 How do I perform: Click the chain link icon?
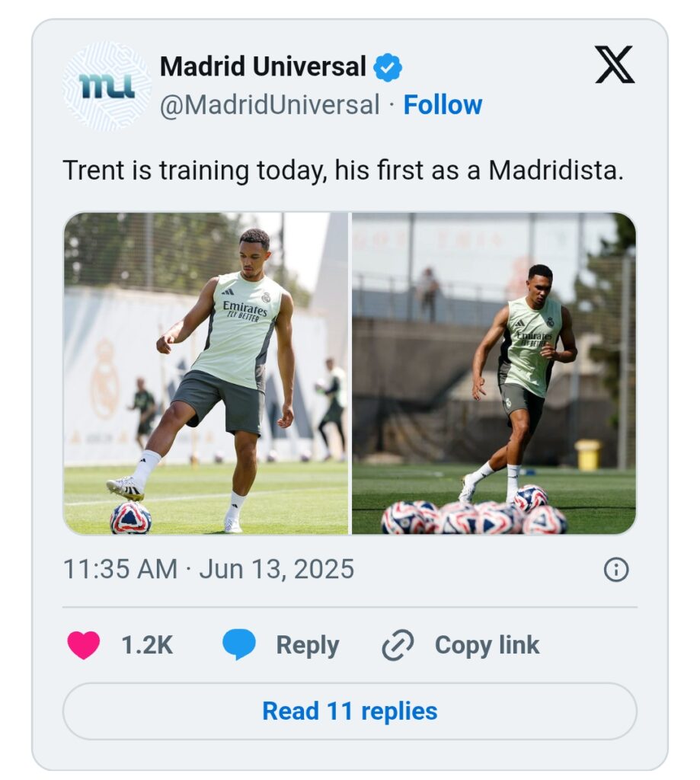click(x=398, y=645)
